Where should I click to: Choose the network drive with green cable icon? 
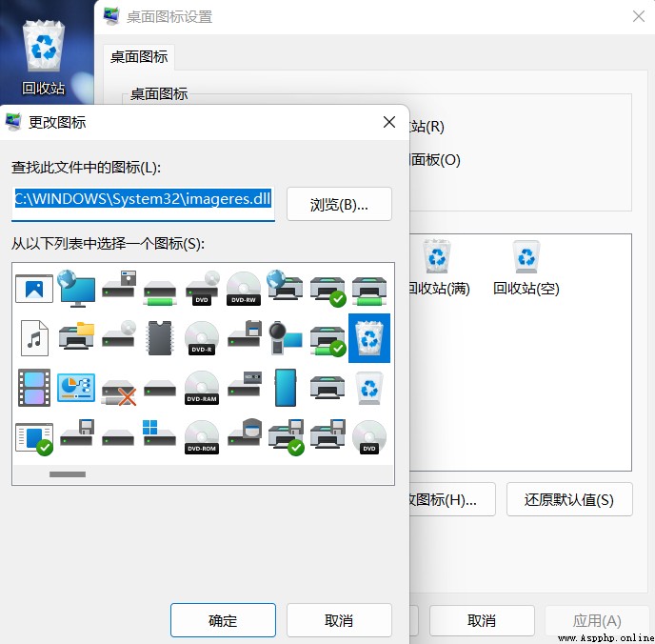[160, 292]
